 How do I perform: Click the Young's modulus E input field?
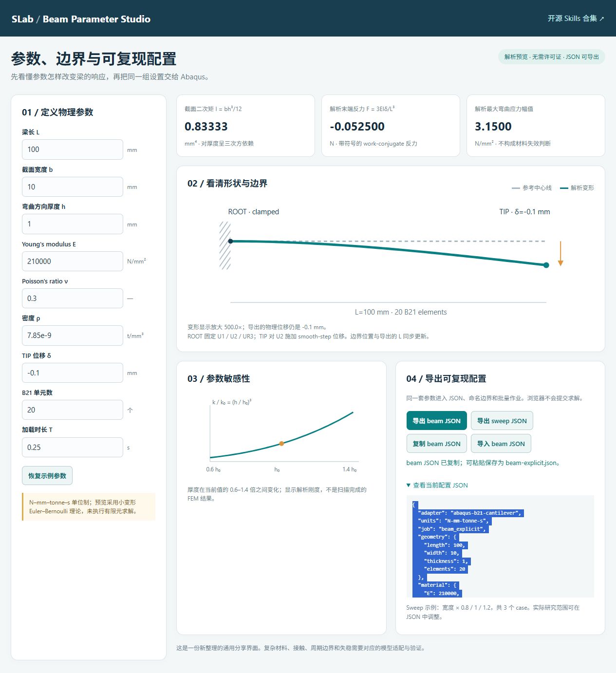pyautogui.click(x=73, y=261)
